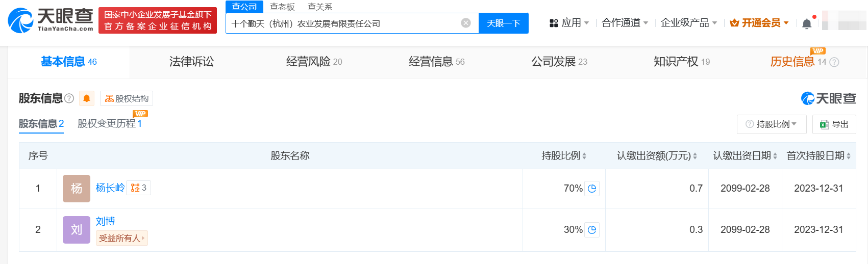Viewport: 868px width, 264px height.
Task: Select the 股权变更历程 sub-tab
Action: click(x=109, y=124)
